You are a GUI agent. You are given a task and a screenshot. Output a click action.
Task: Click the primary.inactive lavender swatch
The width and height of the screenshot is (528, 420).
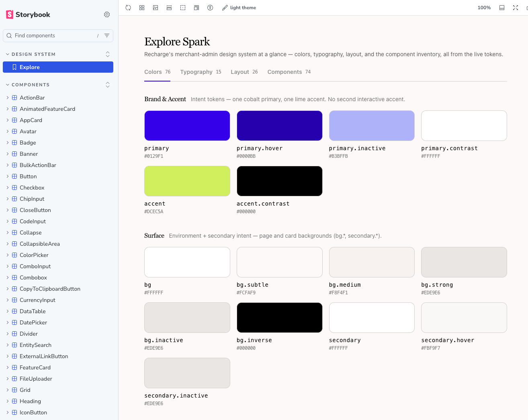(x=372, y=126)
